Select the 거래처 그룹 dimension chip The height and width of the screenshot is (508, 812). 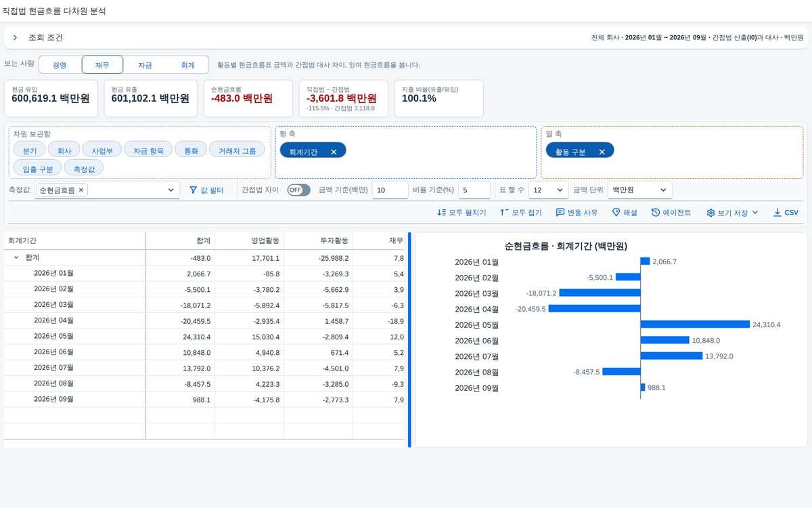[237, 151]
